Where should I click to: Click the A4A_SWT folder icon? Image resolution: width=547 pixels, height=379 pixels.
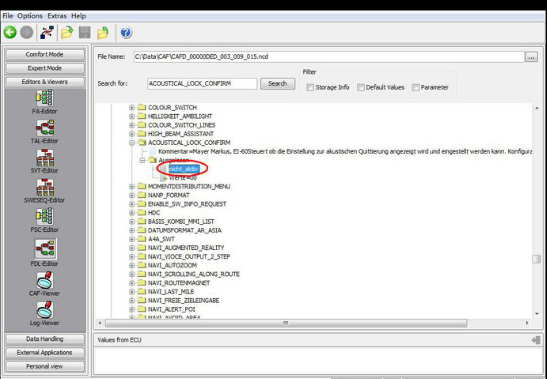(x=142, y=239)
